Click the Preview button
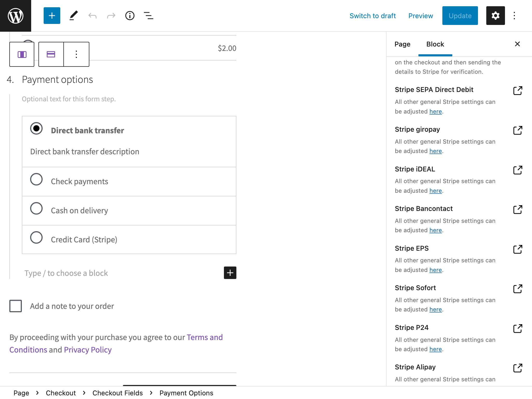Viewport: 532px width, 399px height. pos(421,16)
